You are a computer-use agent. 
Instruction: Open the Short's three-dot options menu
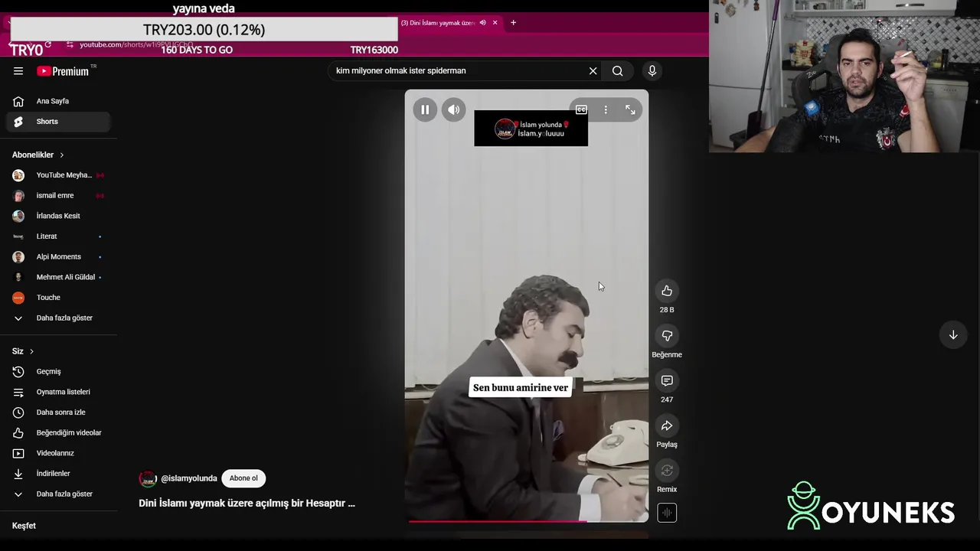pyautogui.click(x=606, y=109)
